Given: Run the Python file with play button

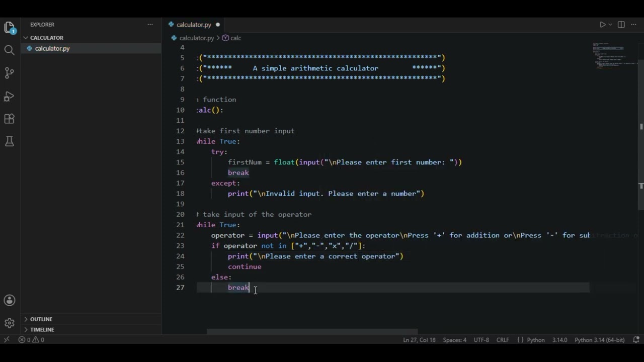Looking at the screenshot, I should point(602,25).
